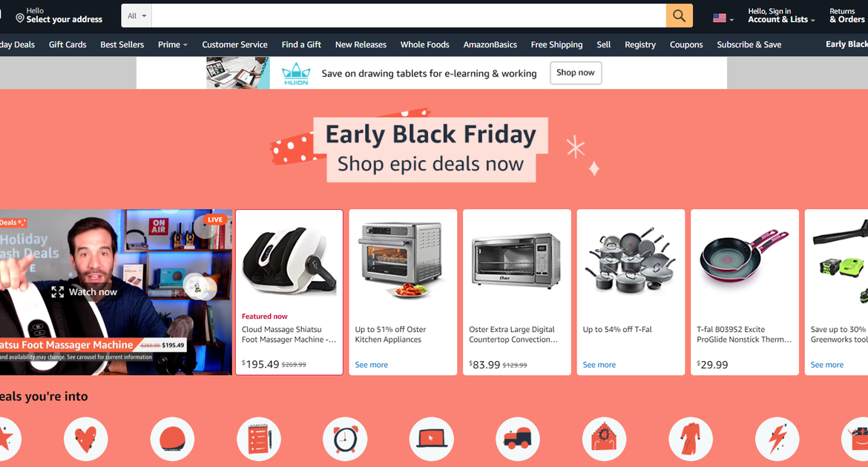Screen dimensions: 868x467
Task: Go to the Best Sellers nav item
Action: 122,44
